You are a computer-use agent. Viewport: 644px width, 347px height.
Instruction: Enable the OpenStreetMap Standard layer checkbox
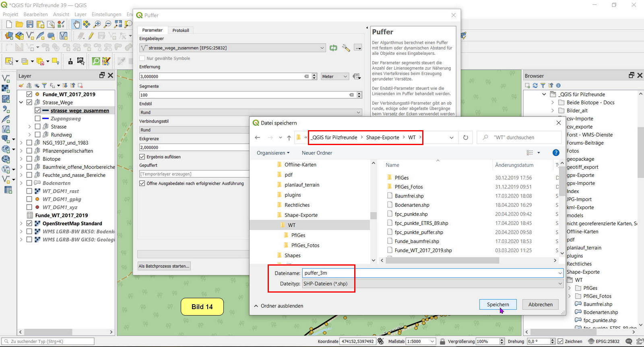(29, 223)
